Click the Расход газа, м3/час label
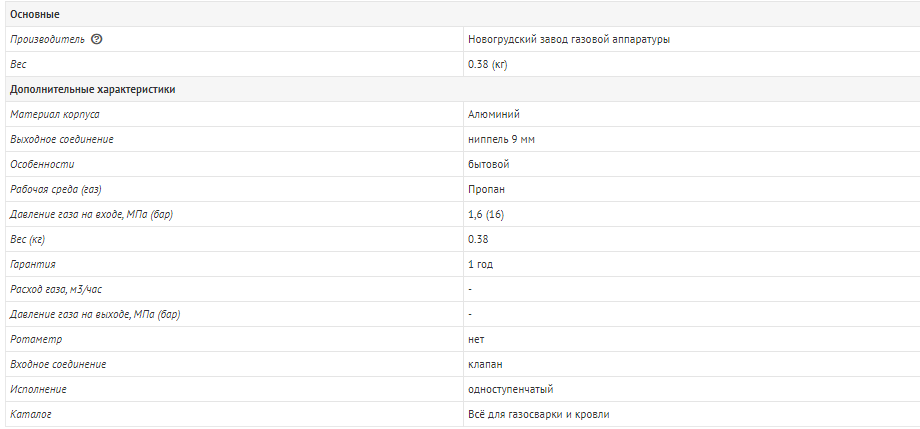The height and width of the screenshot is (429, 920). [57, 289]
